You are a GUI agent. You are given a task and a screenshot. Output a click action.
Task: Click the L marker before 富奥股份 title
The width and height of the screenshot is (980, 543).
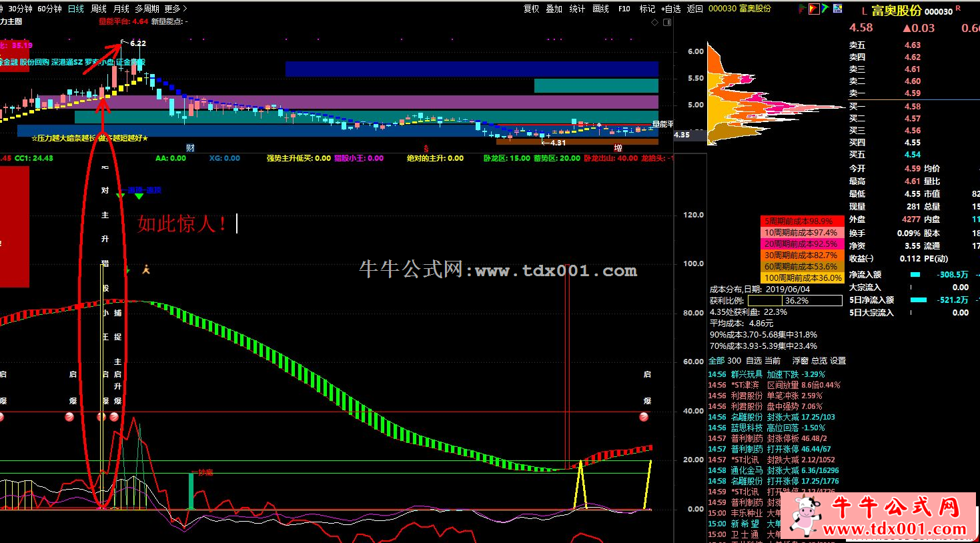pyautogui.click(x=864, y=11)
